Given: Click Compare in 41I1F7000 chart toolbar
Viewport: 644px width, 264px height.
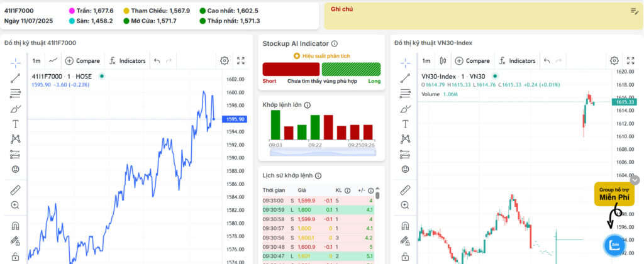Looking at the screenshot, I should tap(82, 61).
